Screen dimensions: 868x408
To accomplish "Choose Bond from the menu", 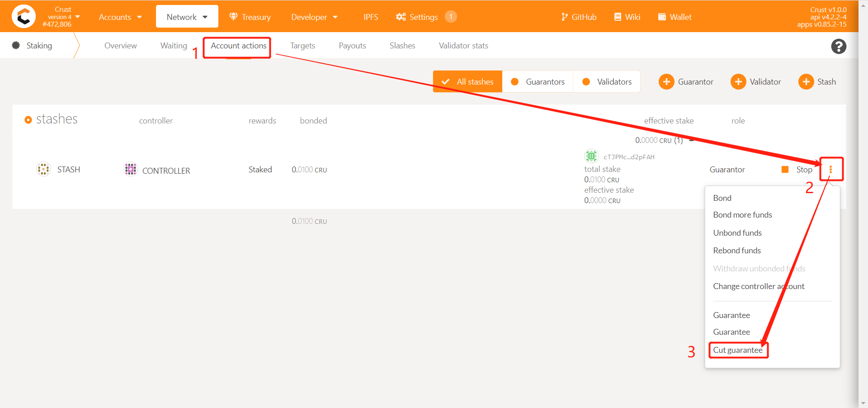I will coord(722,198).
